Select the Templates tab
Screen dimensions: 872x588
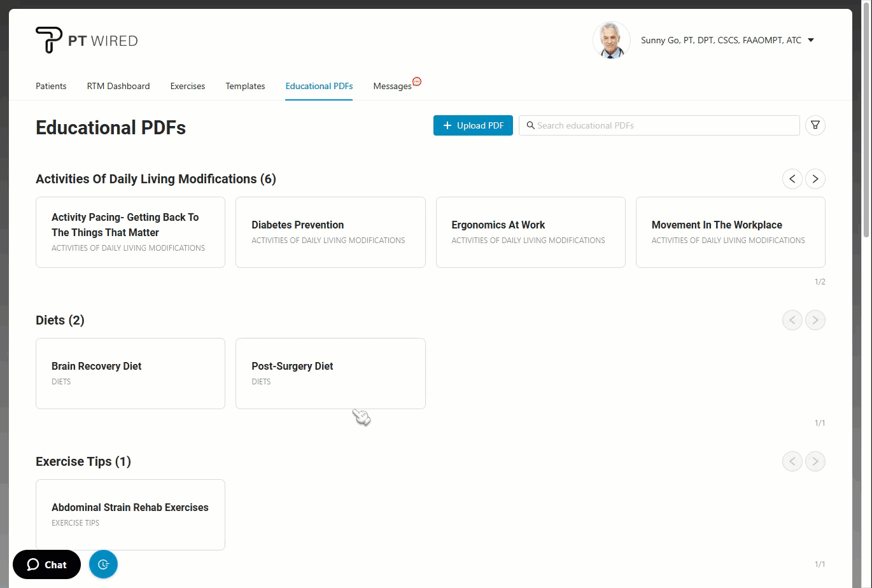[x=245, y=86]
